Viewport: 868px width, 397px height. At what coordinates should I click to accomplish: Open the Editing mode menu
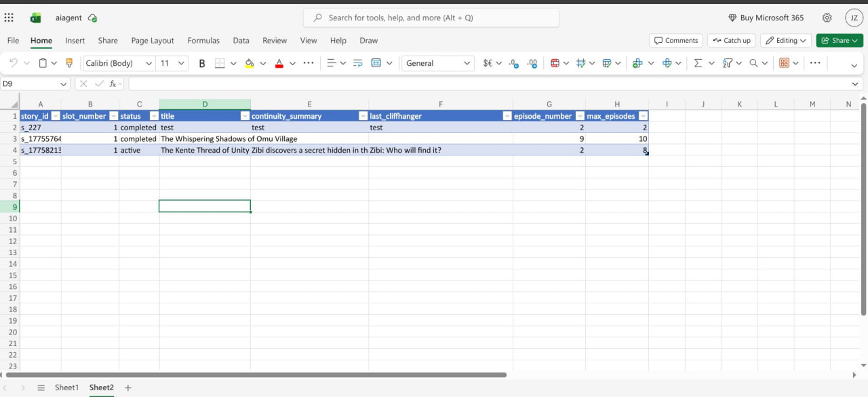click(786, 41)
